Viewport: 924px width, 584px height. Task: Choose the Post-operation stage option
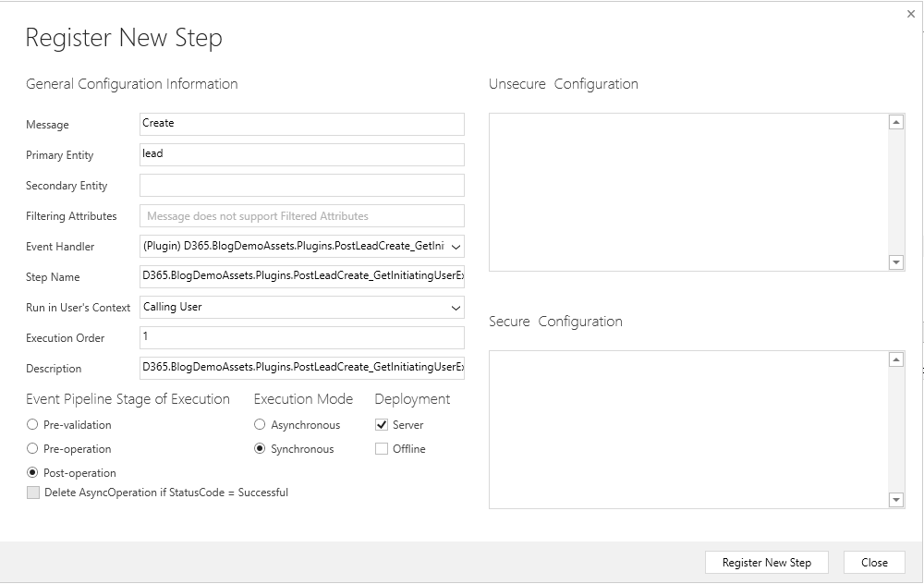(x=33, y=473)
